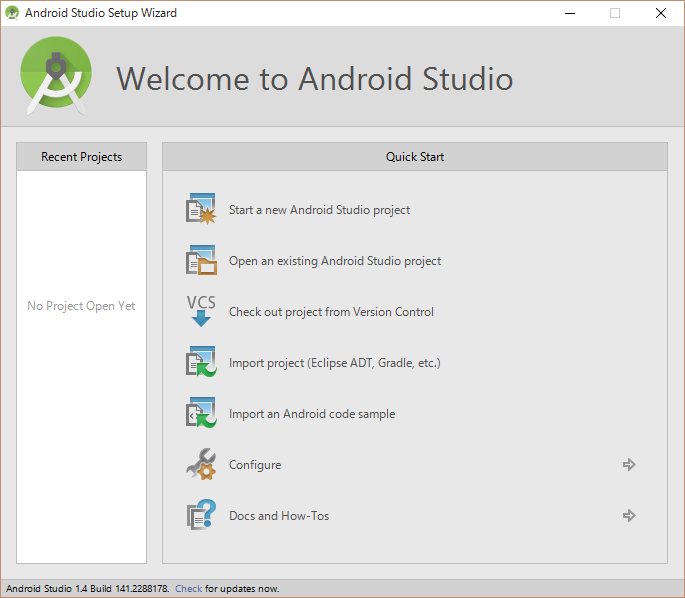Check out project from Version Control
Image resolution: width=685 pixels, height=598 pixels.
click(331, 312)
